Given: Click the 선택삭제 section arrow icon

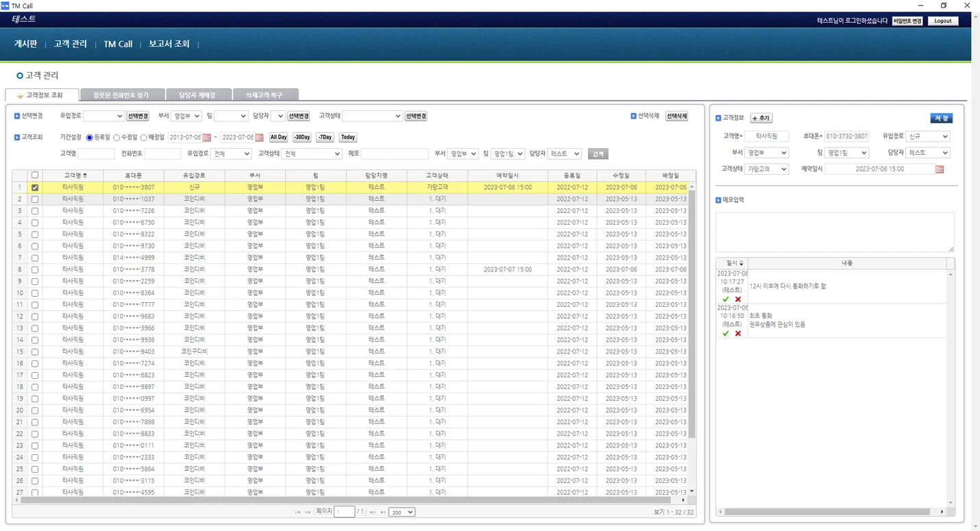Looking at the screenshot, I should coord(633,116).
